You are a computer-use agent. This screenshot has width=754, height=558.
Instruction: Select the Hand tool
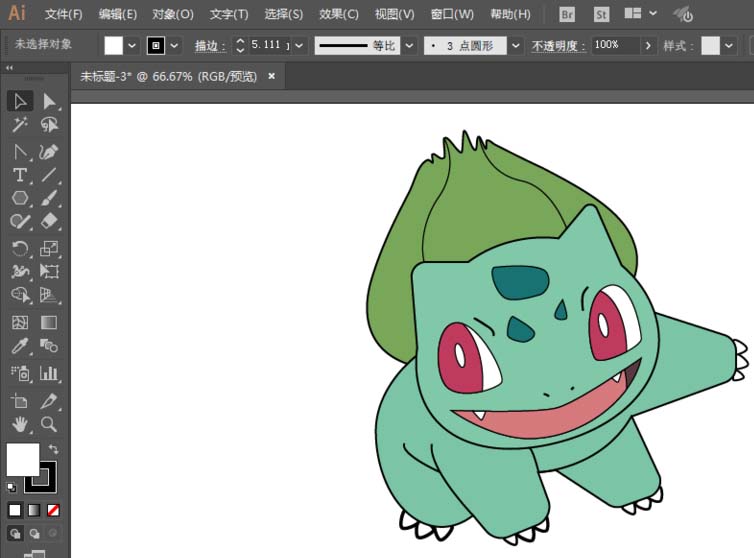tap(20, 425)
